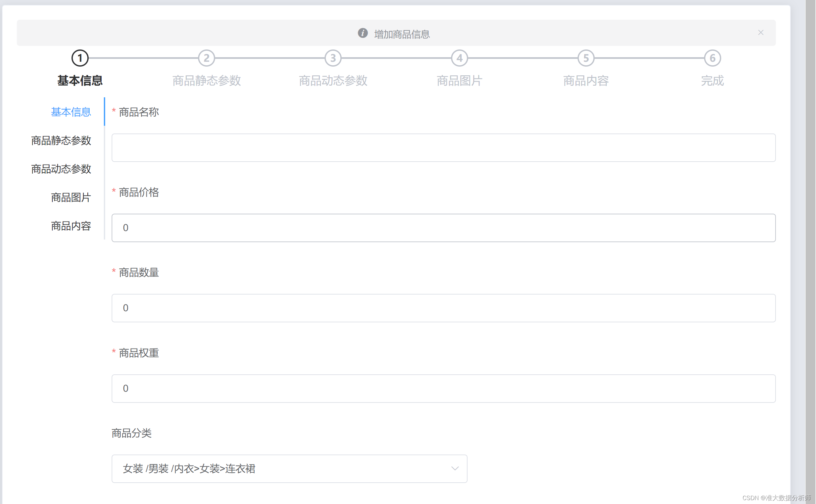This screenshot has height=504, width=816.
Task: Select step 6 circle 完成
Action: click(x=712, y=58)
